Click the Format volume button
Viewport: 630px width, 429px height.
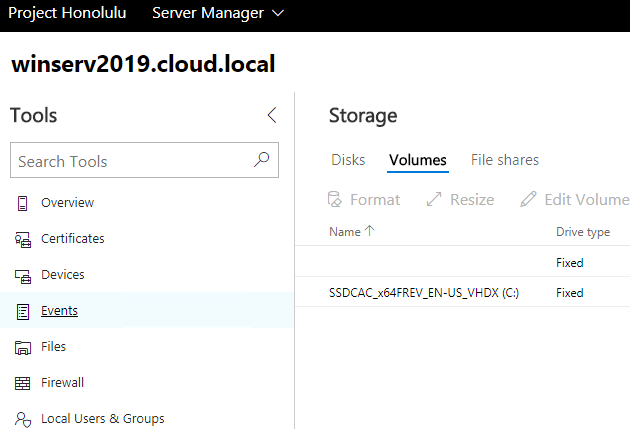tap(365, 200)
